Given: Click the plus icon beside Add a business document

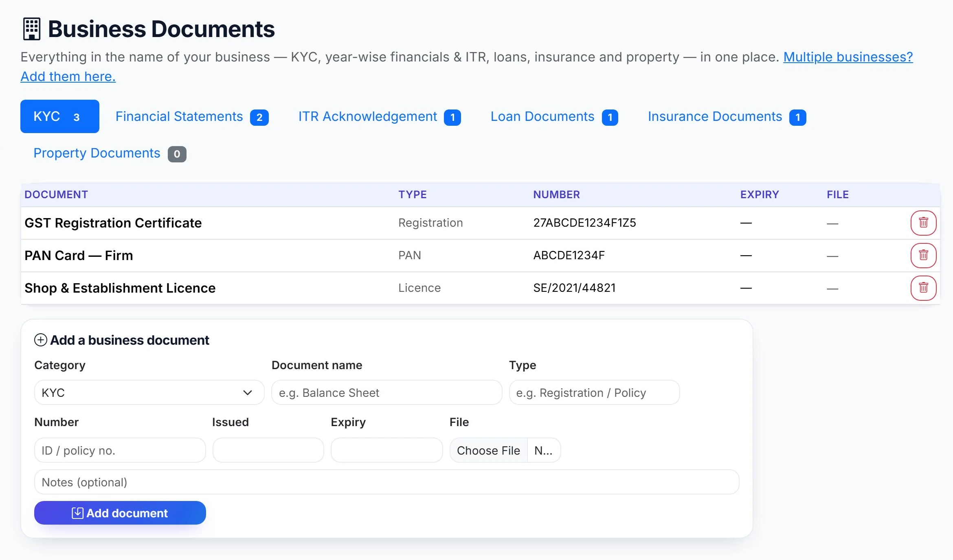Looking at the screenshot, I should pos(40,340).
